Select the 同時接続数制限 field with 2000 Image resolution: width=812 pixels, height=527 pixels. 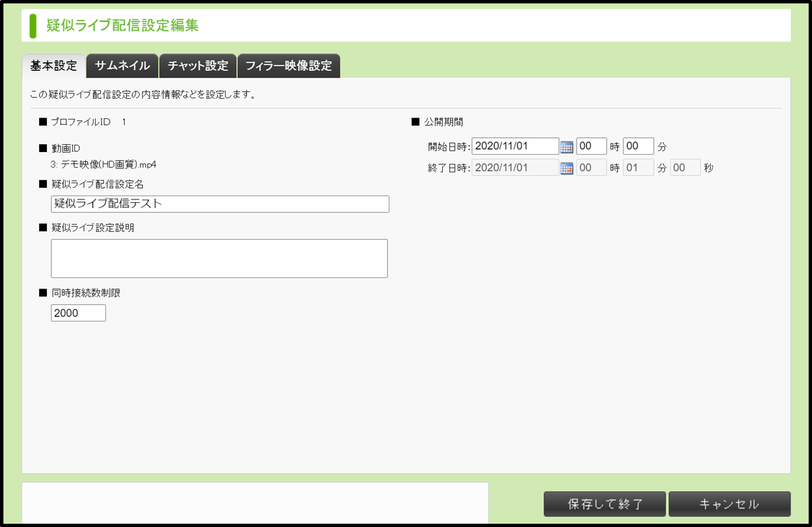78,313
